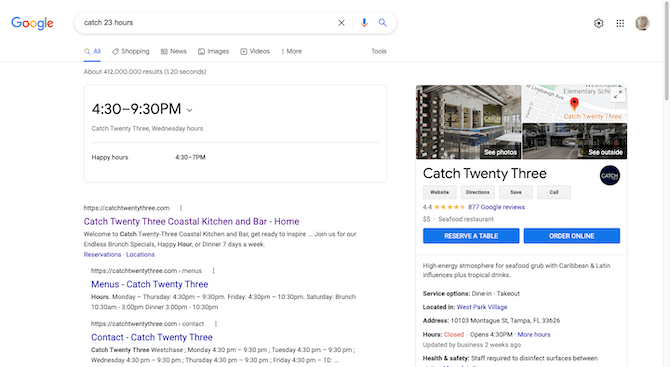Click the 'About 412,000,000 results' text
The width and height of the screenshot is (670, 367).
click(x=145, y=72)
